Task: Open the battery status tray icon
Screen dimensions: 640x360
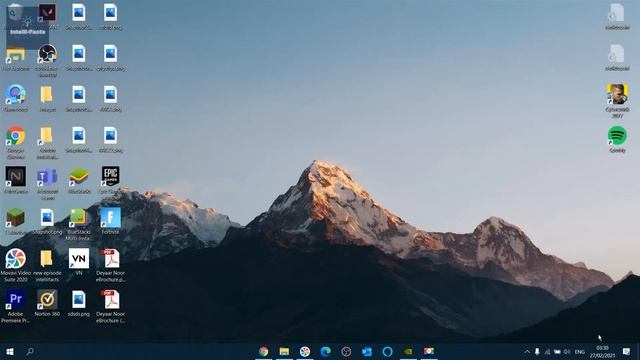Action: pos(557,352)
